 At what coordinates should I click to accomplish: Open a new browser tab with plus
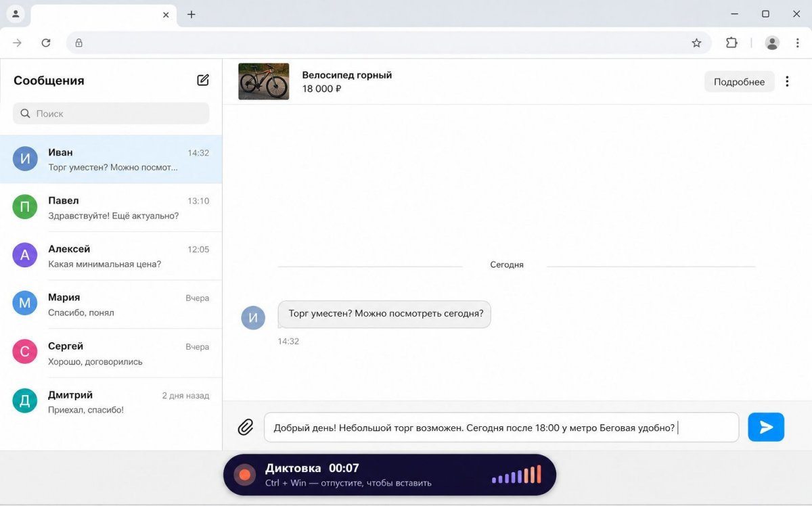(x=191, y=14)
